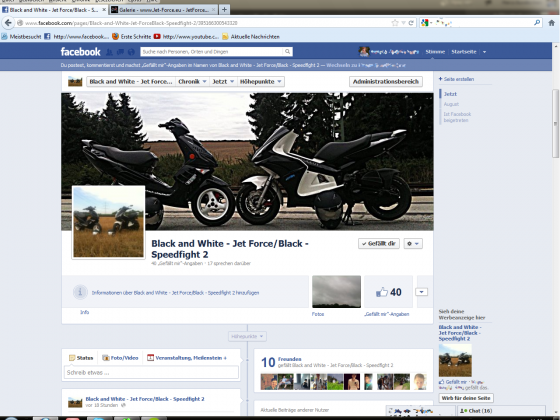
Task: Reload the page with the refresh icon
Action: click(x=411, y=23)
